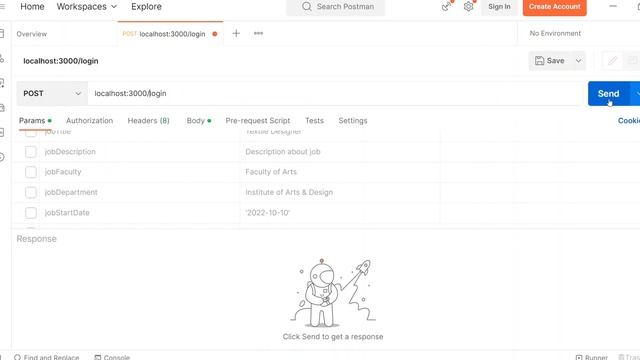Switch to the Headers (8) tab
Image resolution: width=640 pixels, height=360 pixels.
coord(149,121)
